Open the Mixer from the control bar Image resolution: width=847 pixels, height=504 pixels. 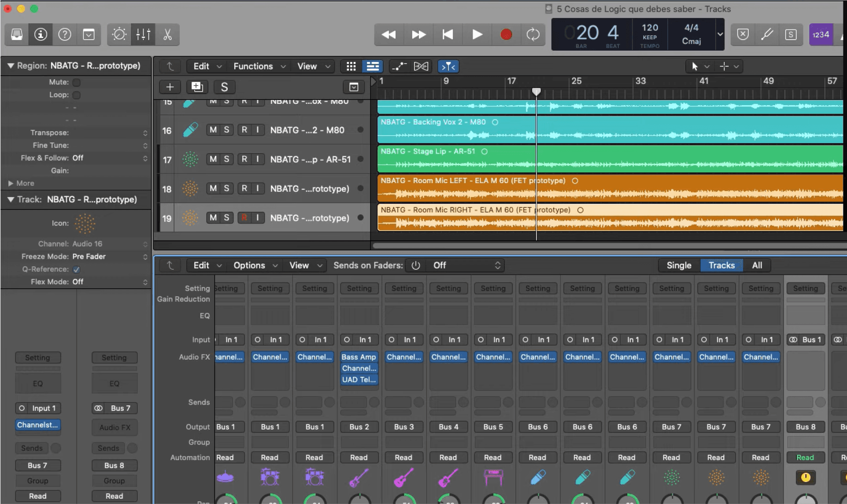point(143,34)
